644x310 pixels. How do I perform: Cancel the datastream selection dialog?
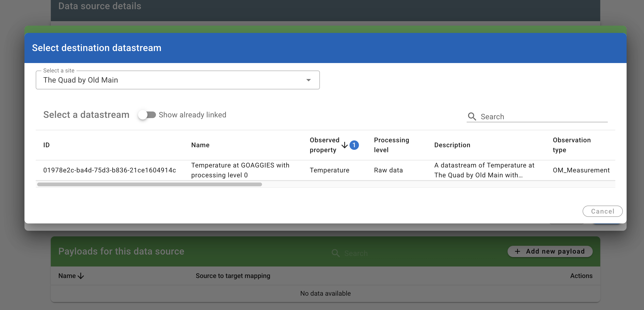(x=602, y=211)
